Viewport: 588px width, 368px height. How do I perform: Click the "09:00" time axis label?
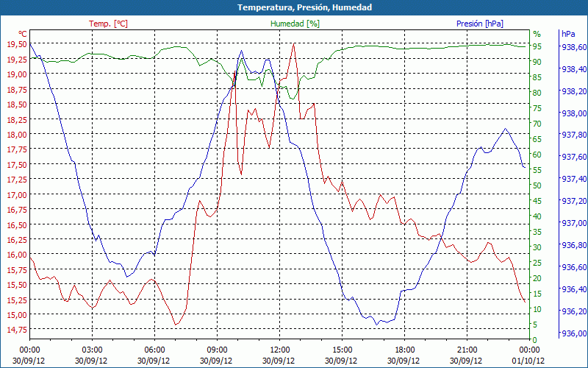point(217,350)
